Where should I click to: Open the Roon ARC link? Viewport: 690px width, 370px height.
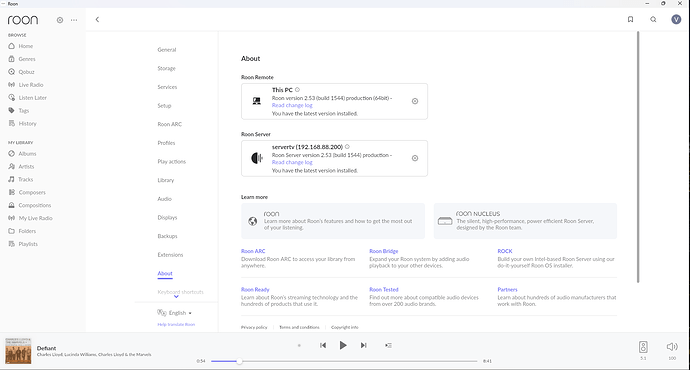tap(253, 251)
